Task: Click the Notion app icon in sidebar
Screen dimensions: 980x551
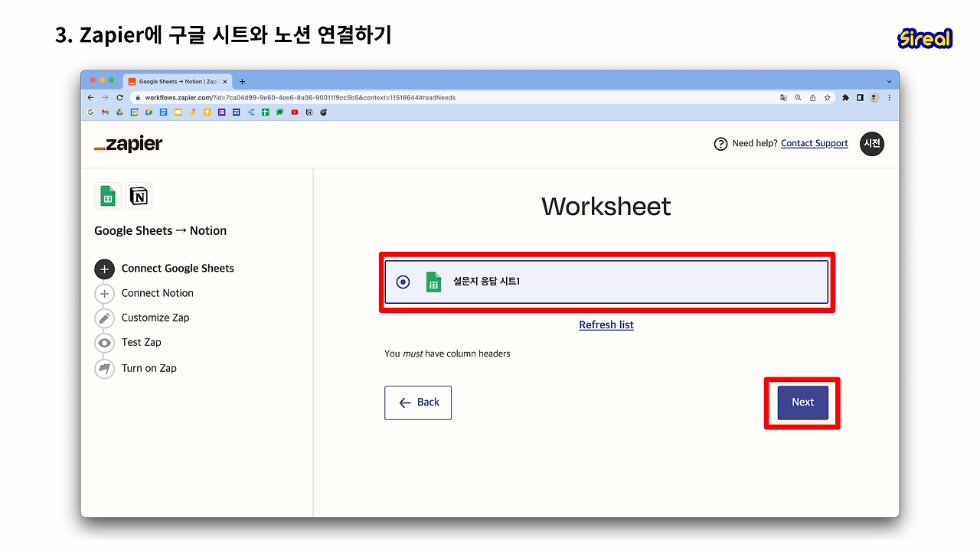Action: click(x=139, y=196)
